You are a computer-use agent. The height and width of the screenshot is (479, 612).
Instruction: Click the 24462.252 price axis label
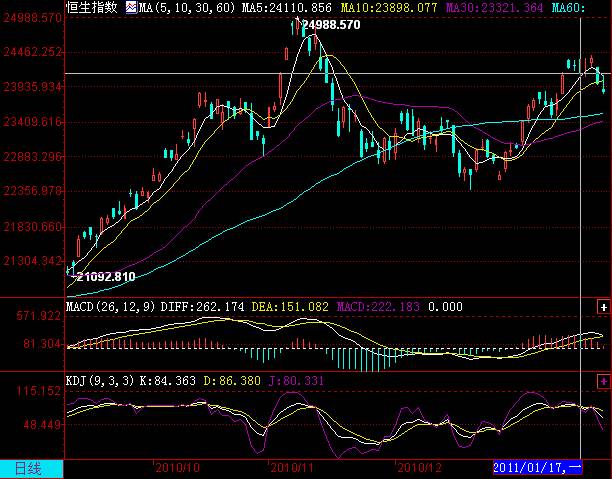32,52
